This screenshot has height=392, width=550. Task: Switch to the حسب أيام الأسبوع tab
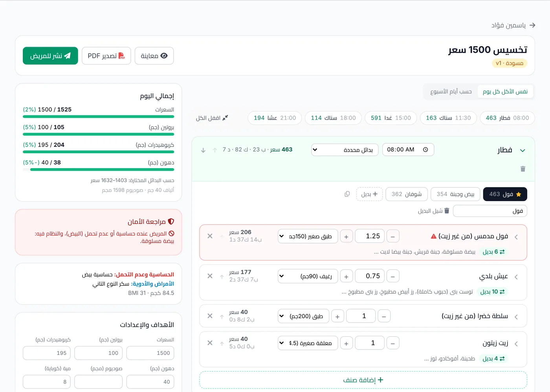(451, 92)
